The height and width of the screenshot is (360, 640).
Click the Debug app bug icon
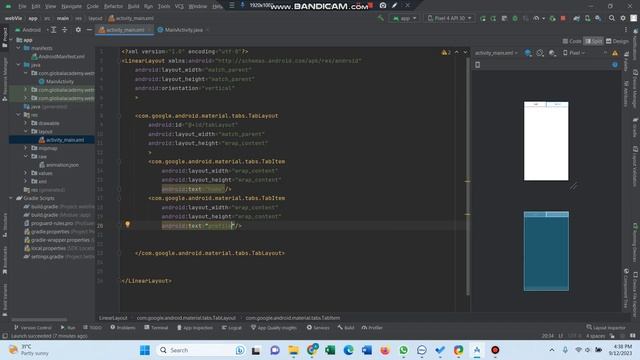click(x=515, y=18)
